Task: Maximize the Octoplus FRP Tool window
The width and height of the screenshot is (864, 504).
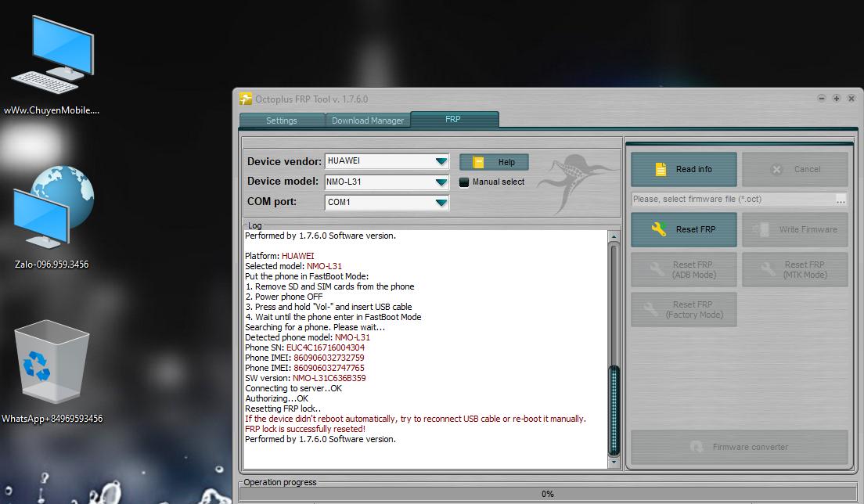Action: [x=837, y=99]
